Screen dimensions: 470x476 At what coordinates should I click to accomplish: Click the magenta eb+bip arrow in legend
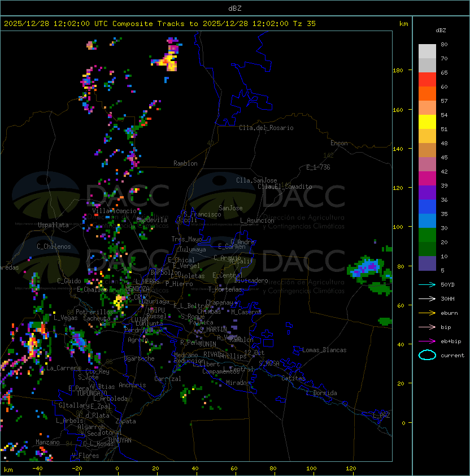click(x=427, y=341)
